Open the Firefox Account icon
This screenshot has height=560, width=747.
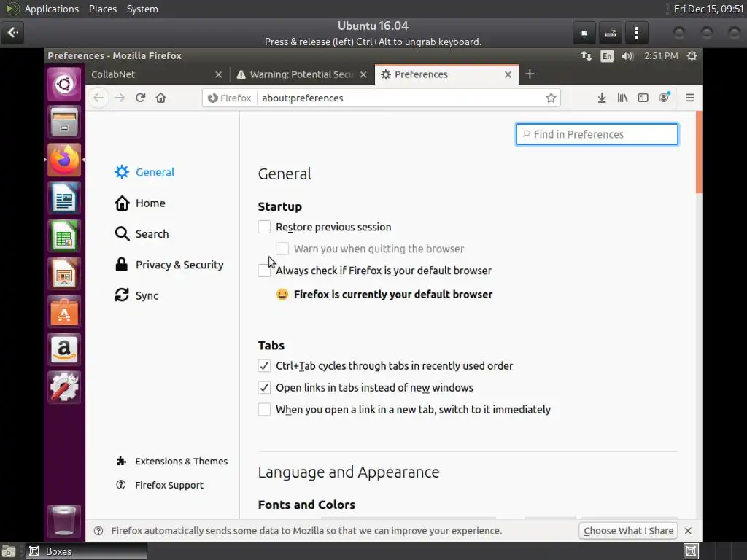pyautogui.click(x=664, y=98)
